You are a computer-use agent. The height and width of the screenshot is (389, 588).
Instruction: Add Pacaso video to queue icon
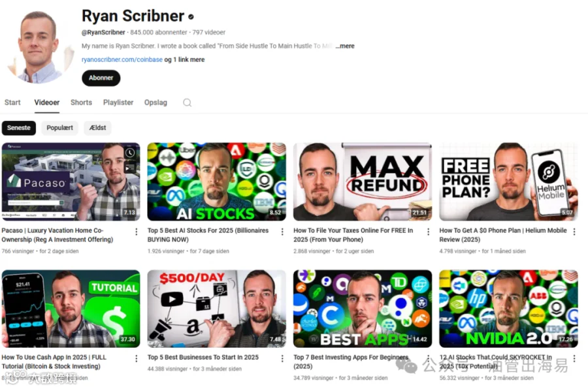coord(130,168)
